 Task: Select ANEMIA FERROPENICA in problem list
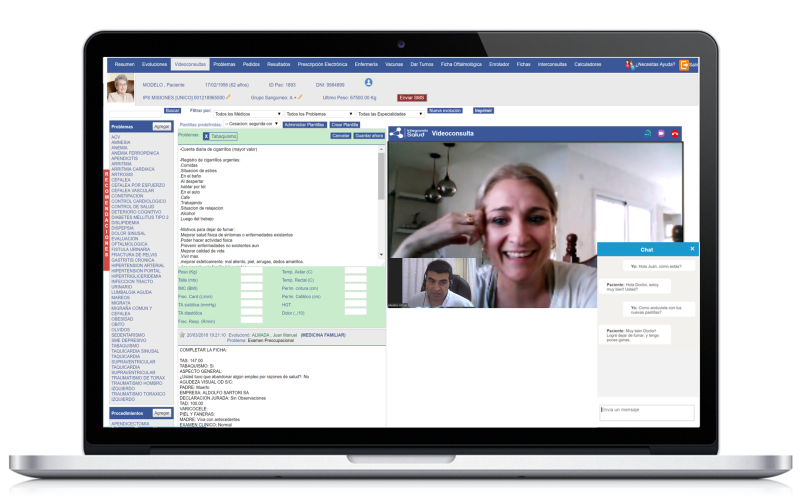pyautogui.click(x=135, y=153)
